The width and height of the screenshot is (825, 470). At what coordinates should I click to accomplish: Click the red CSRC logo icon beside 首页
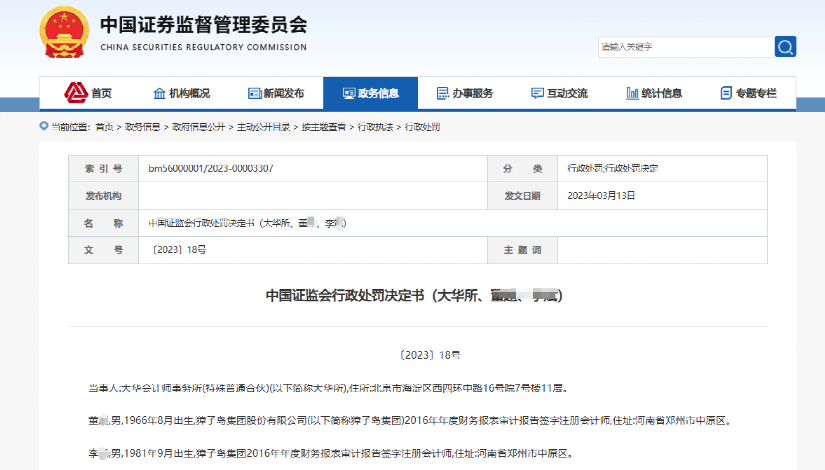[x=76, y=93]
